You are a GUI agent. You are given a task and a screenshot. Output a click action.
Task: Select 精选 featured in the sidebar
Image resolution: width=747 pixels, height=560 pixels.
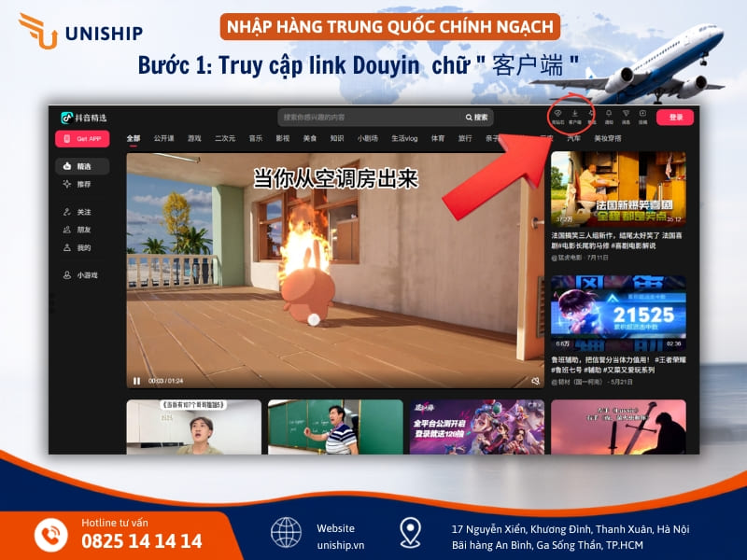pos(82,166)
